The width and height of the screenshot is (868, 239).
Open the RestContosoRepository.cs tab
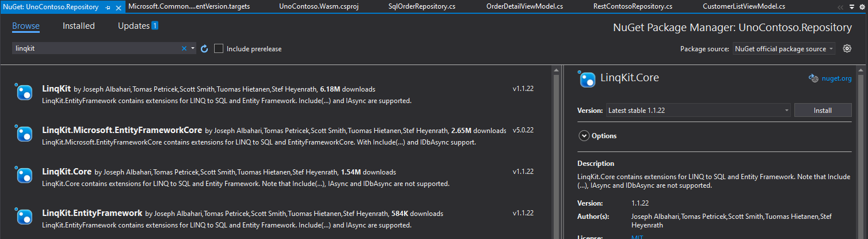[x=633, y=7]
